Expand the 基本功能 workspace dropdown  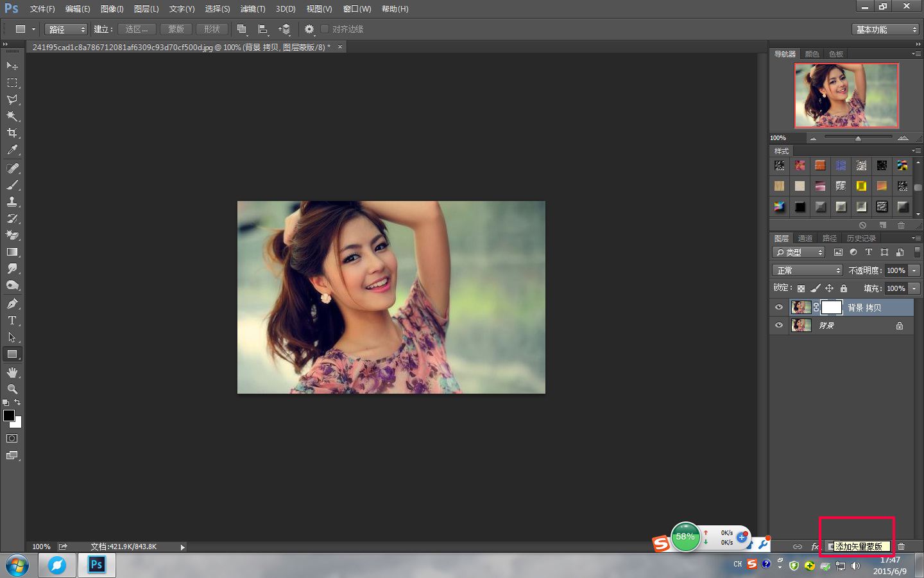[x=886, y=30]
